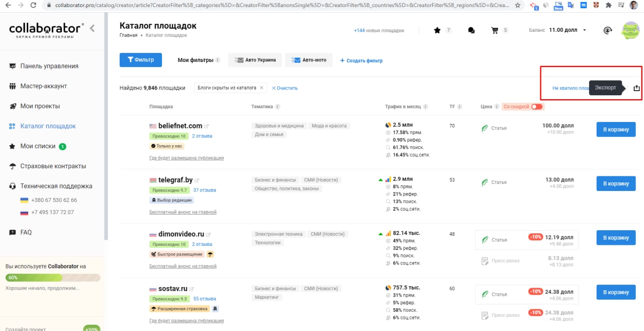Add dimonvideo.ru to cart with В корзину
The image size is (644, 331).
616,238
